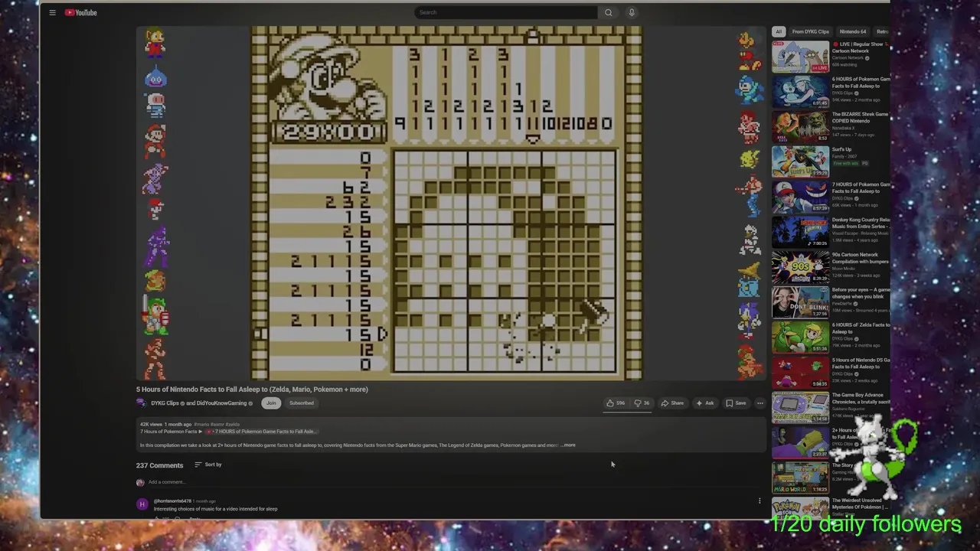Screen dimensions: 980x551
Task: Click the 7 HOURS of Pokemon Game Facts description link
Action: point(260,432)
